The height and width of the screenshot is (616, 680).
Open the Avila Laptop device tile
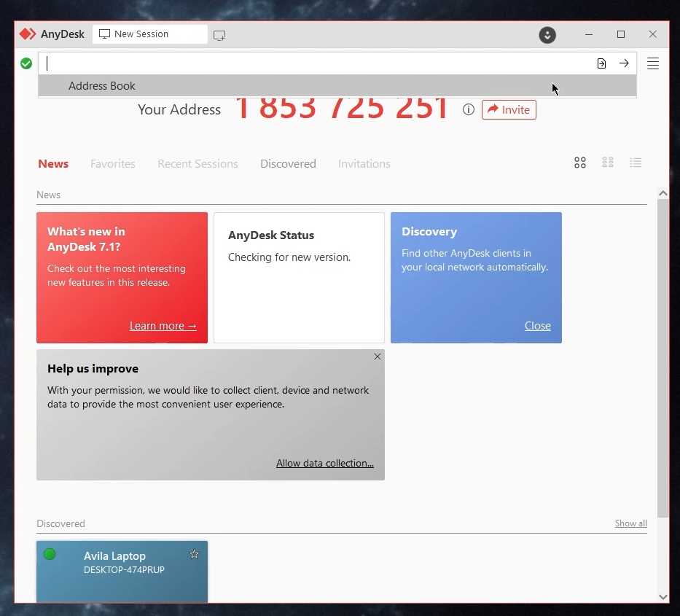(x=122, y=572)
